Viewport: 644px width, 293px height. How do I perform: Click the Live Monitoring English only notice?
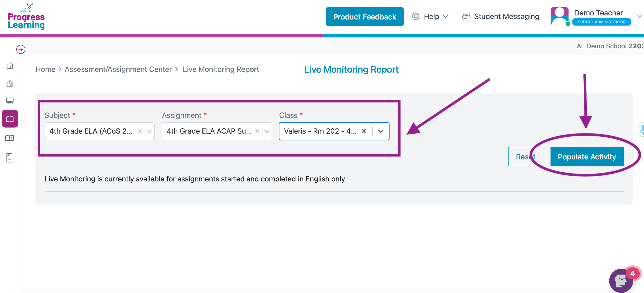195,179
